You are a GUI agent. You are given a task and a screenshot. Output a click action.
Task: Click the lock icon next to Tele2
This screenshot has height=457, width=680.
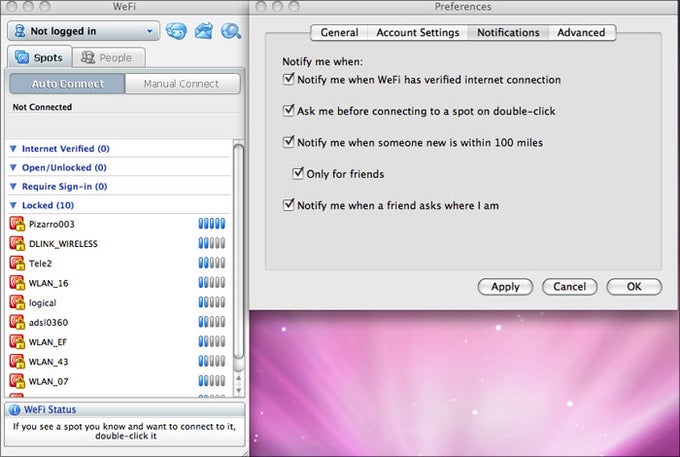click(17, 263)
